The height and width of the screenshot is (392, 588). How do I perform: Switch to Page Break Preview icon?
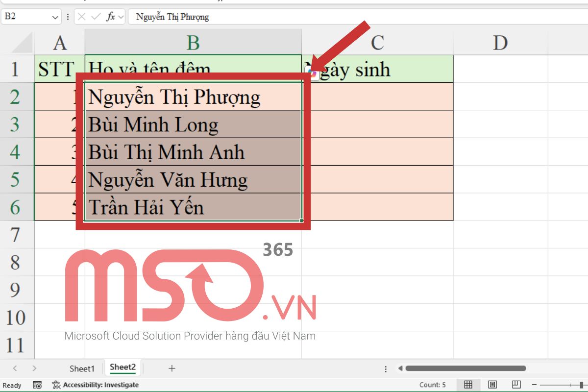(x=516, y=385)
